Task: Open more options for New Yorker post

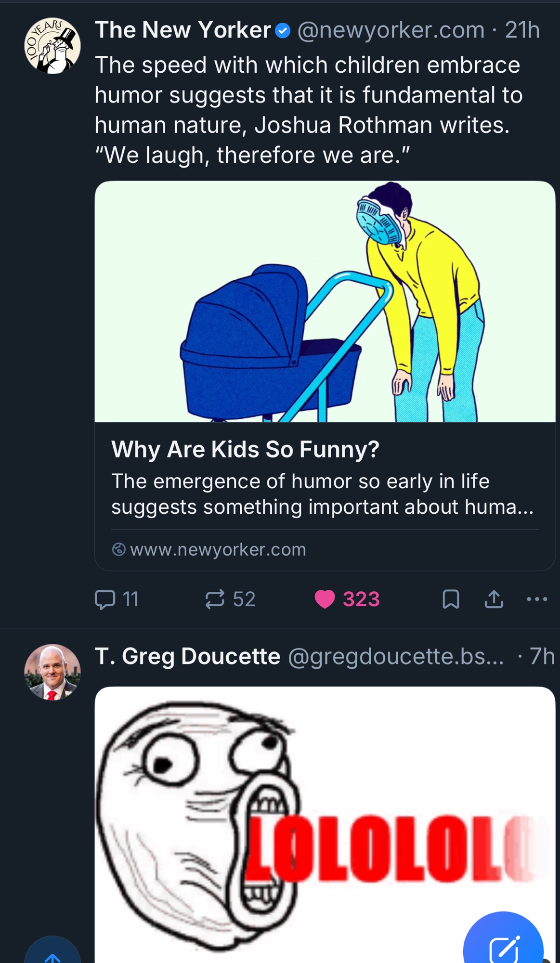Action: pos(537,599)
